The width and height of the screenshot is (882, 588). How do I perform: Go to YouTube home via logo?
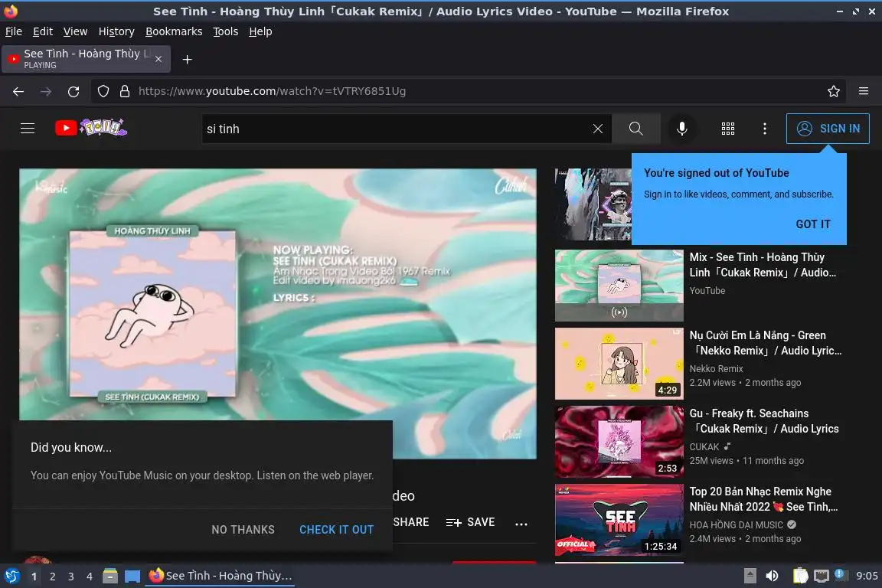91,128
